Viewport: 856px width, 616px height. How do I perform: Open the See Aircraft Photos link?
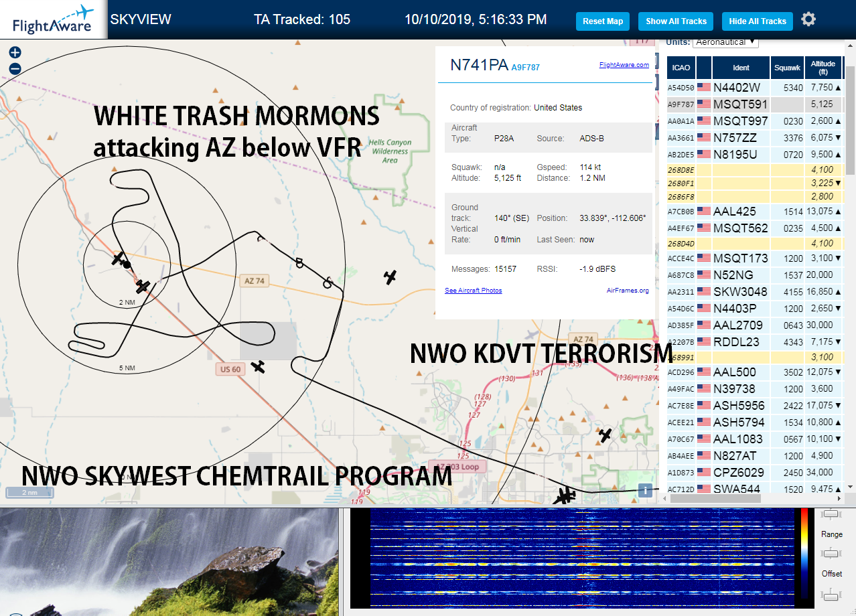coord(473,291)
